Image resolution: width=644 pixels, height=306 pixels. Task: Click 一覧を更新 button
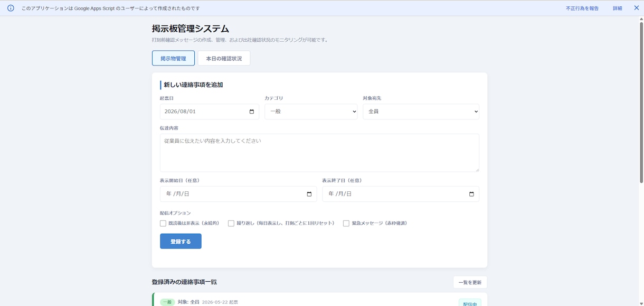(x=470, y=282)
